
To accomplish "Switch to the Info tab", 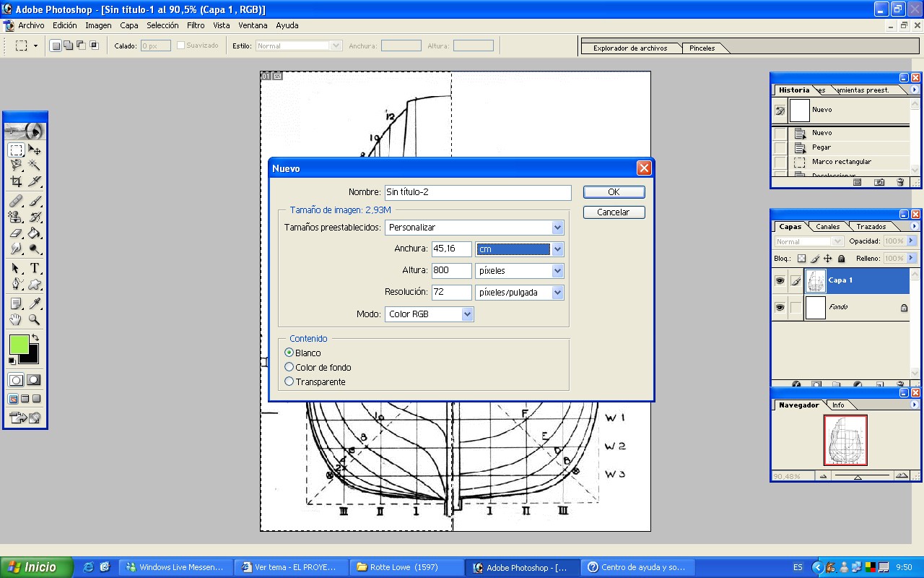I will 838,405.
